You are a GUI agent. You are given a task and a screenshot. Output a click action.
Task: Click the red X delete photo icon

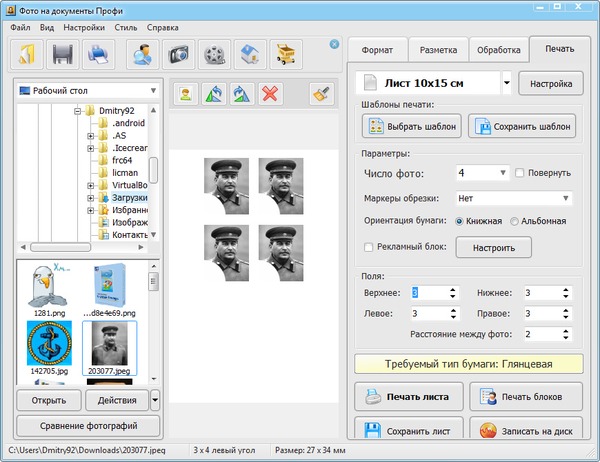[x=269, y=94]
